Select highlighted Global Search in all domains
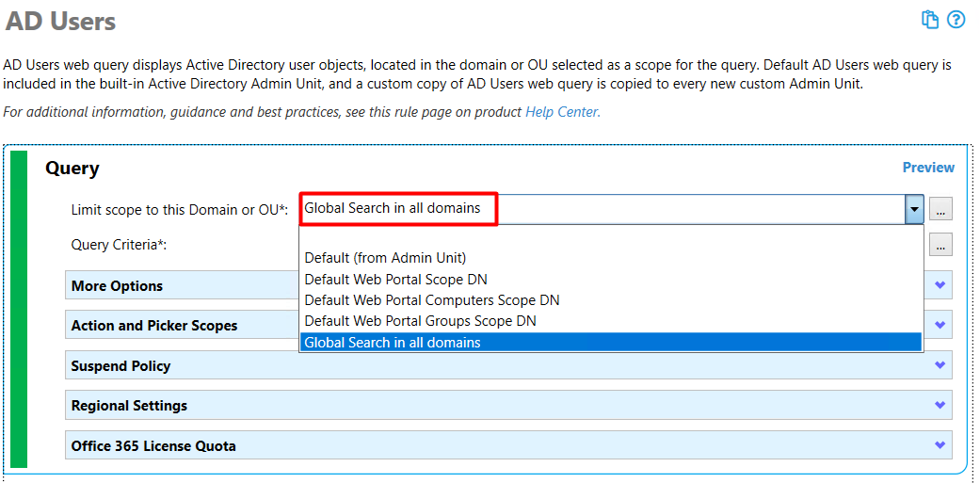Viewport: 980px width, 483px height. tap(611, 343)
